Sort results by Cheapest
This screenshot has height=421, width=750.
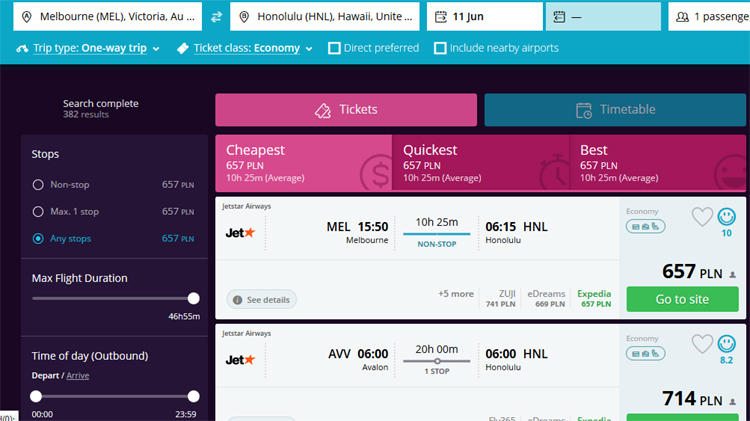(304, 163)
